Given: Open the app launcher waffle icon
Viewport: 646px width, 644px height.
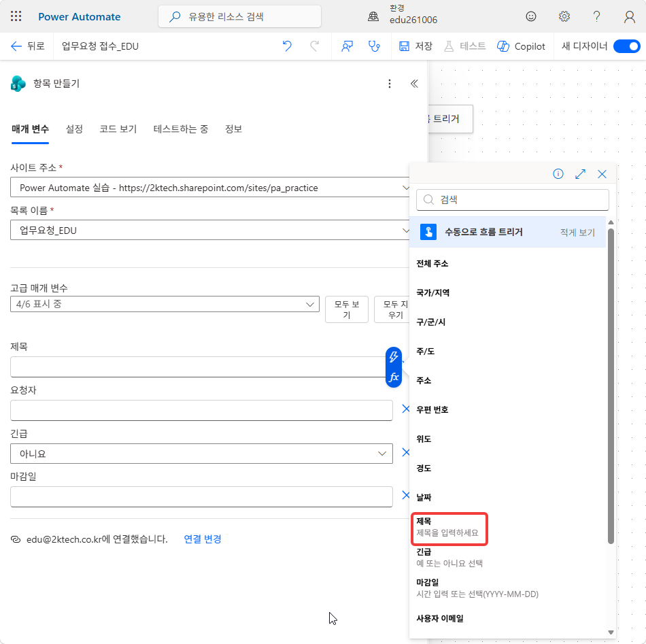Looking at the screenshot, I should (16, 16).
